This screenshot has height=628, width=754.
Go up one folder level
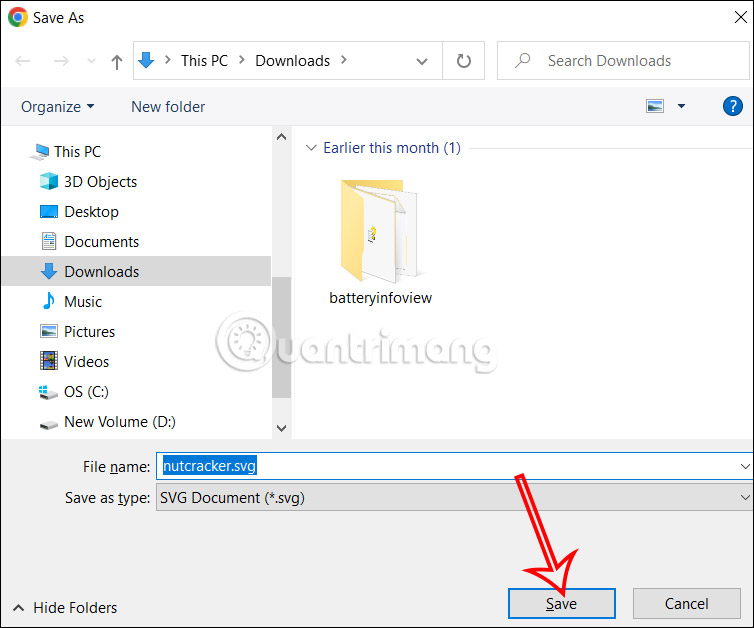116,62
